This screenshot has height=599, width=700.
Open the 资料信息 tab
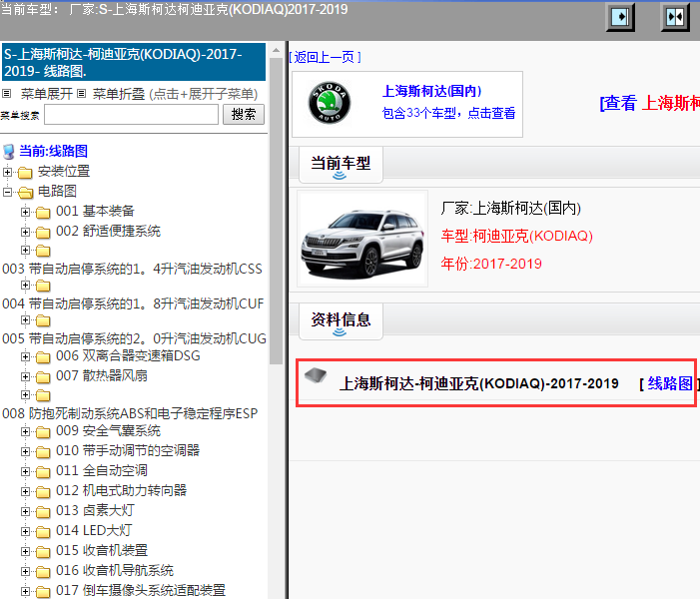coord(341,320)
